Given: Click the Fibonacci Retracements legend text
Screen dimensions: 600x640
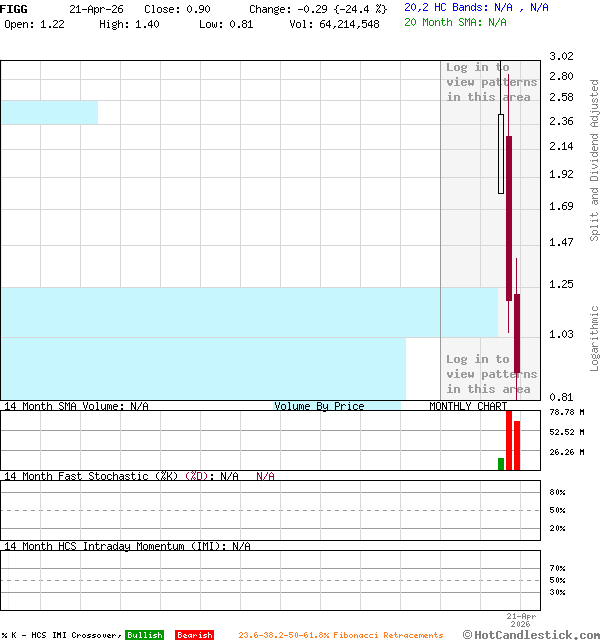Looking at the screenshot, I should (340, 635).
